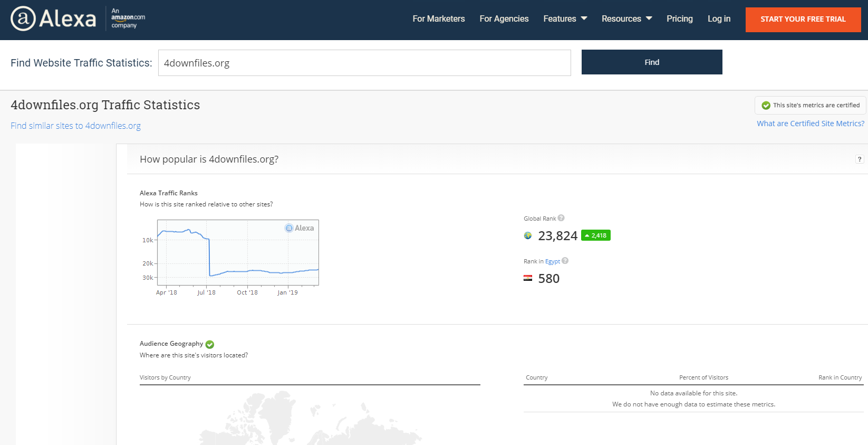
Task: Open the Pricing page
Action: 680,19
